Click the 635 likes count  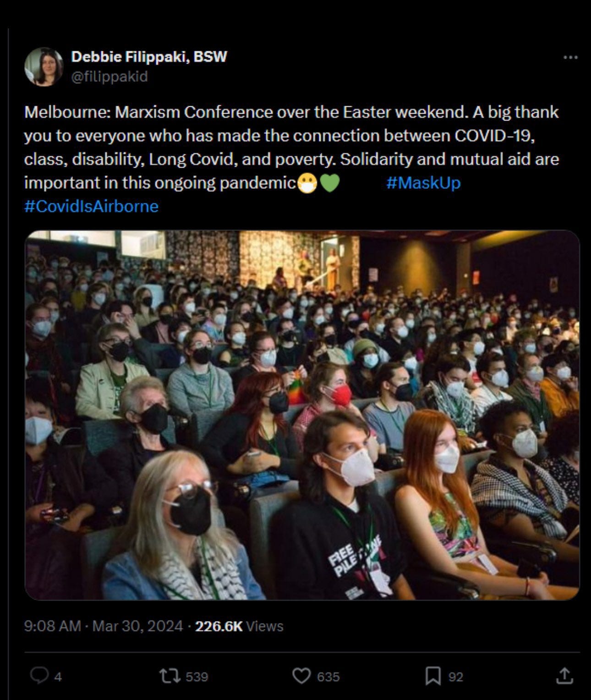[x=328, y=677]
